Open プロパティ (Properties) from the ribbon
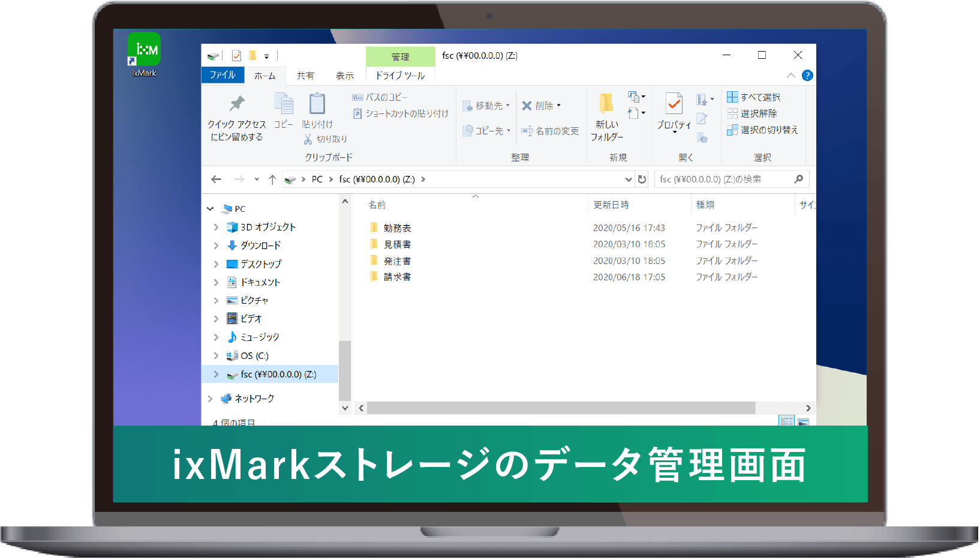Image resolution: width=980 pixels, height=560 pixels. pyautogui.click(x=673, y=114)
